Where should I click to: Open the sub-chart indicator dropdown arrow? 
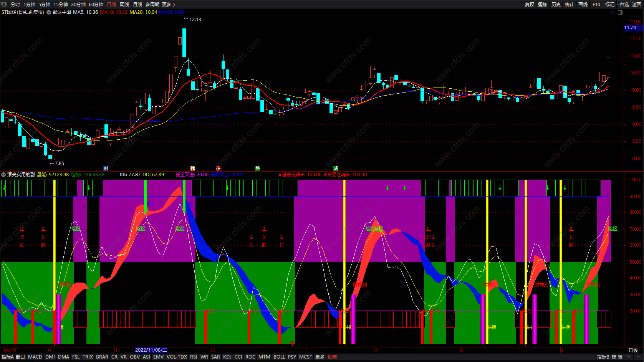3,175
